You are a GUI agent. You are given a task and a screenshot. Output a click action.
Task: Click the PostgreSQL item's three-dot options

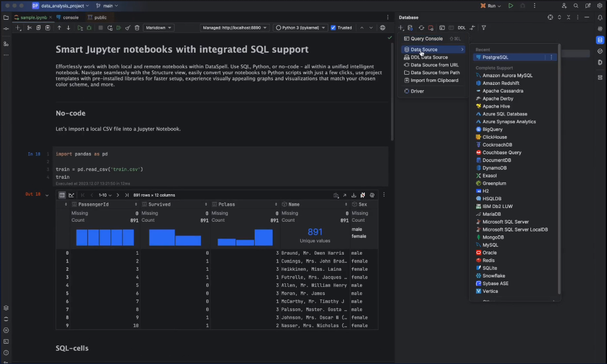(551, 57)
